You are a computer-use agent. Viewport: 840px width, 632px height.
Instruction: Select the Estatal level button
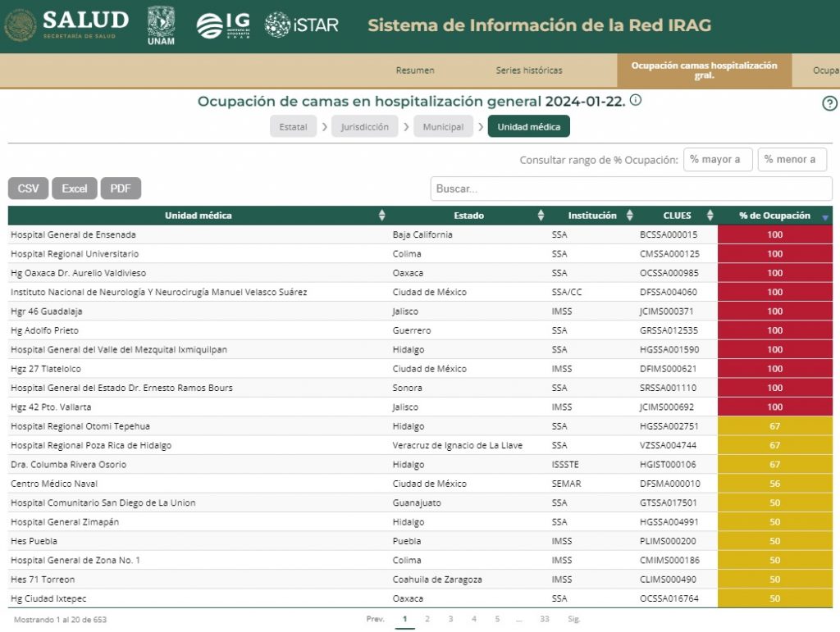[x=293, y=127]
